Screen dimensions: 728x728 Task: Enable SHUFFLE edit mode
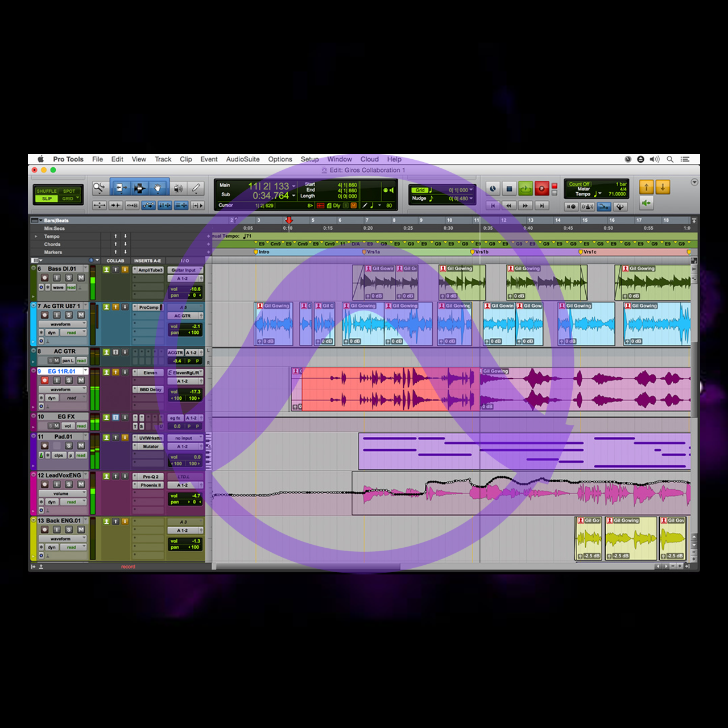[47, 191]
